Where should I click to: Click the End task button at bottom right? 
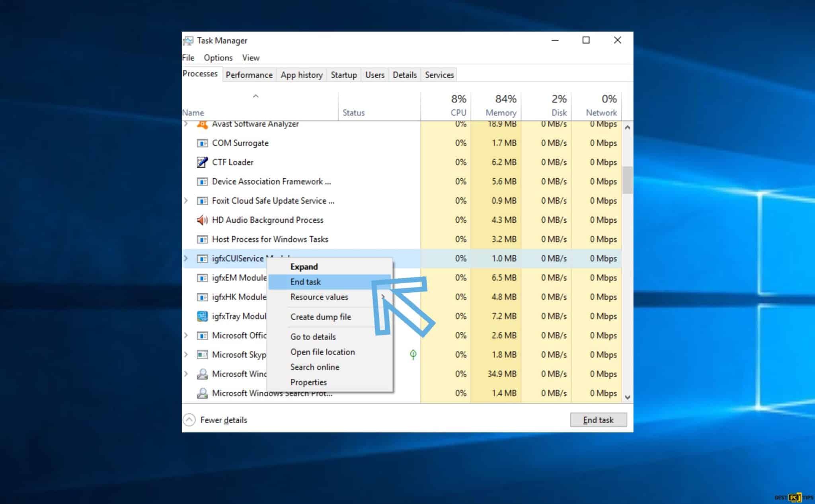[x=599, y=420]
